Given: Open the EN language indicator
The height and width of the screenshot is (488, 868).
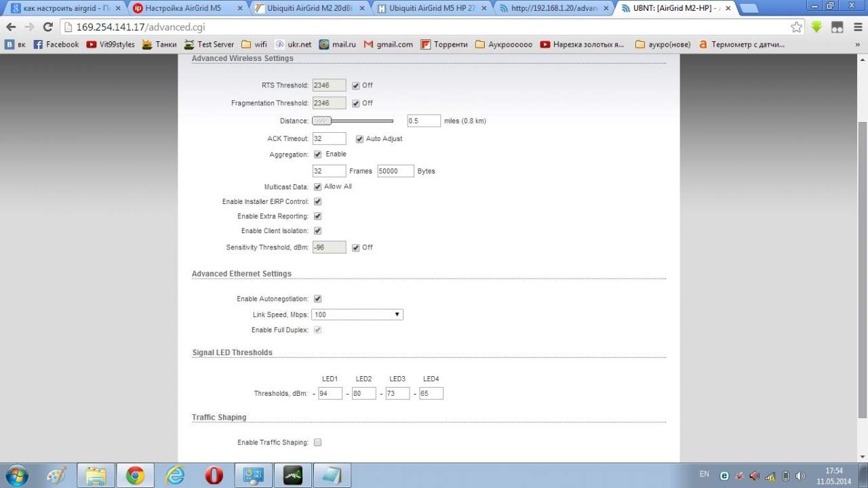Looking at the screenshot, I should (705, 475).
